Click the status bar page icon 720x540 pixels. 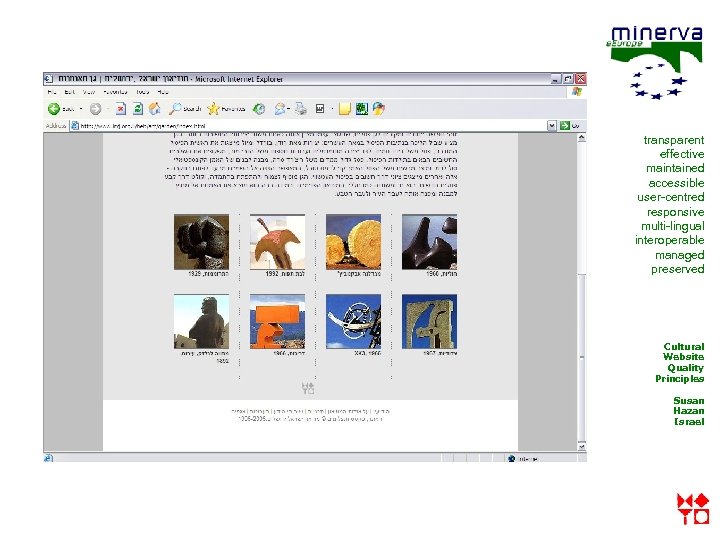pos(48,458)
